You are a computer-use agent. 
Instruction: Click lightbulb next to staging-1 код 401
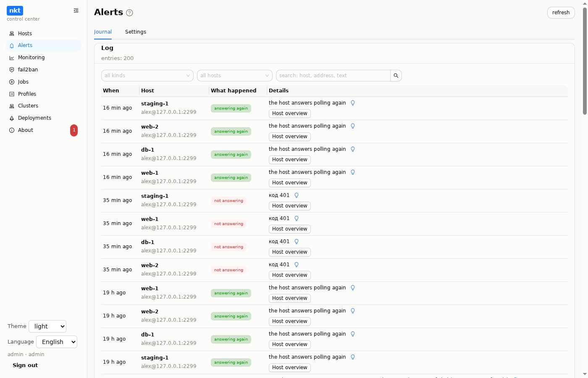(x=297, y=195)
